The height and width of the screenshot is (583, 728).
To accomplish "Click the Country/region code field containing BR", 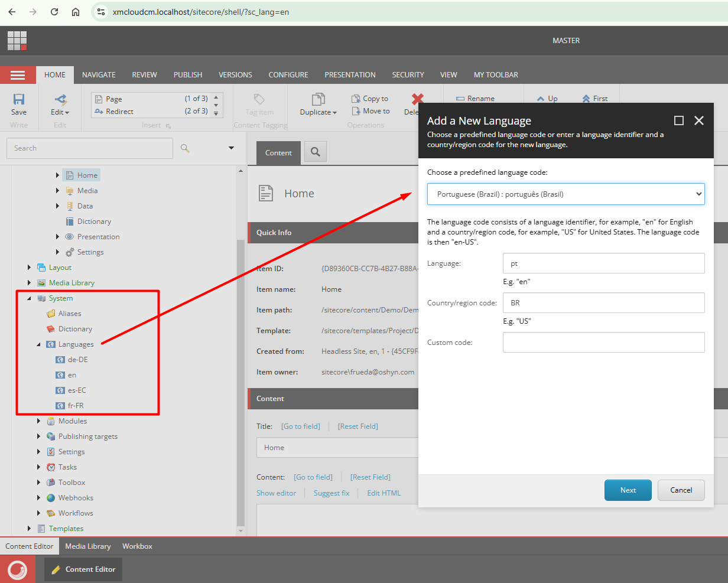I will (603, 302).
